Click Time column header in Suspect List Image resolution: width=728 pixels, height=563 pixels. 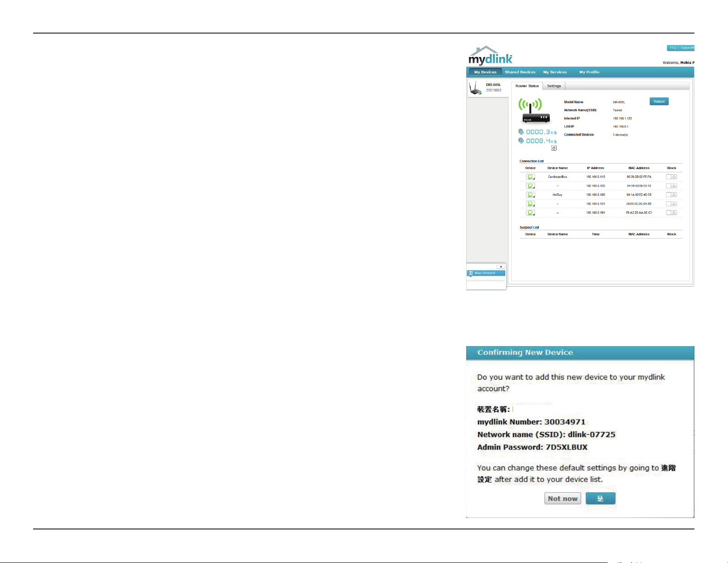596,234
